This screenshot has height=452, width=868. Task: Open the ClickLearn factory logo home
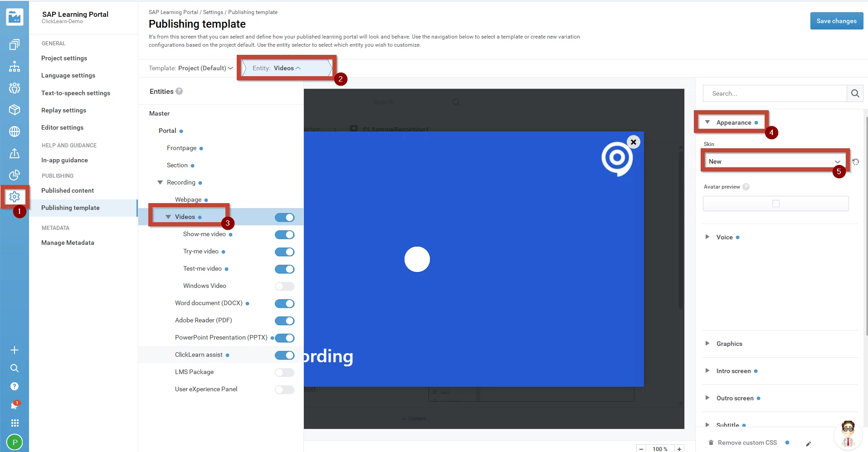[x=15, y=17]
